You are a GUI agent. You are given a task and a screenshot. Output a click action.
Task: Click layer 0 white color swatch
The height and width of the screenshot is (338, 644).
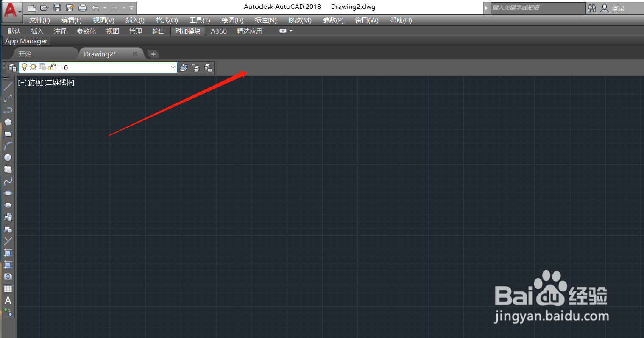tap(60, 67)
